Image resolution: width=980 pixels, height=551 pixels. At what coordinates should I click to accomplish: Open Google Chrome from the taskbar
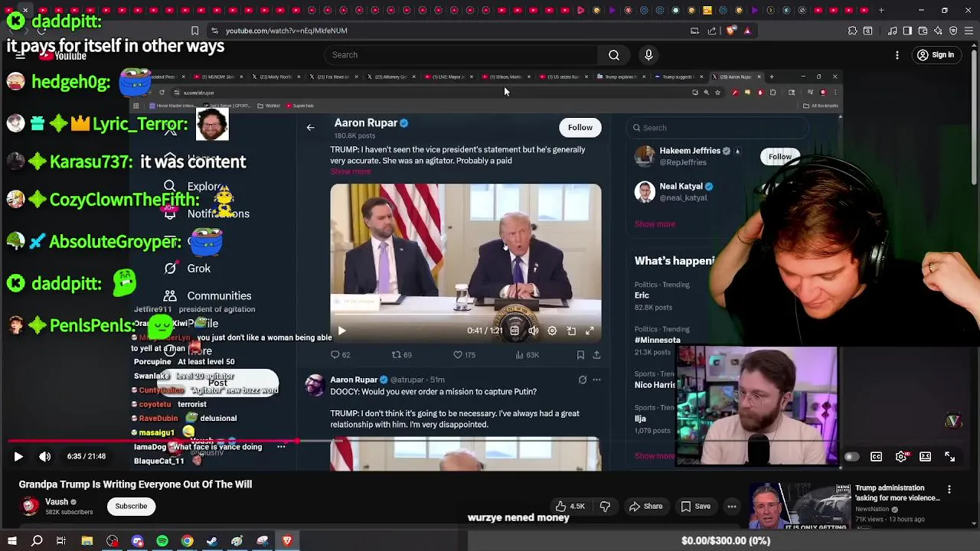click(x=187, y=541)
